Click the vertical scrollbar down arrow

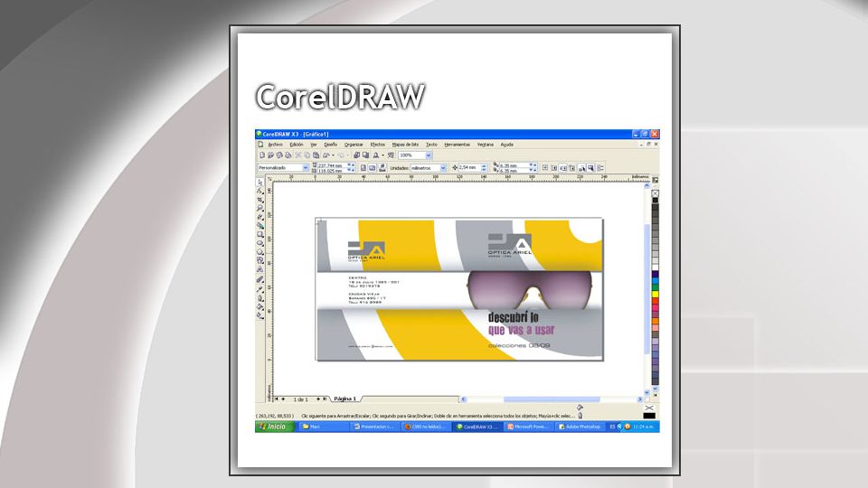click(646, 391)
